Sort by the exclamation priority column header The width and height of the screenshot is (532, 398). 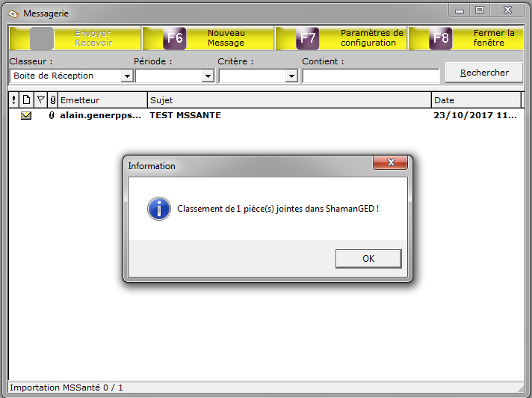[13, 99]
